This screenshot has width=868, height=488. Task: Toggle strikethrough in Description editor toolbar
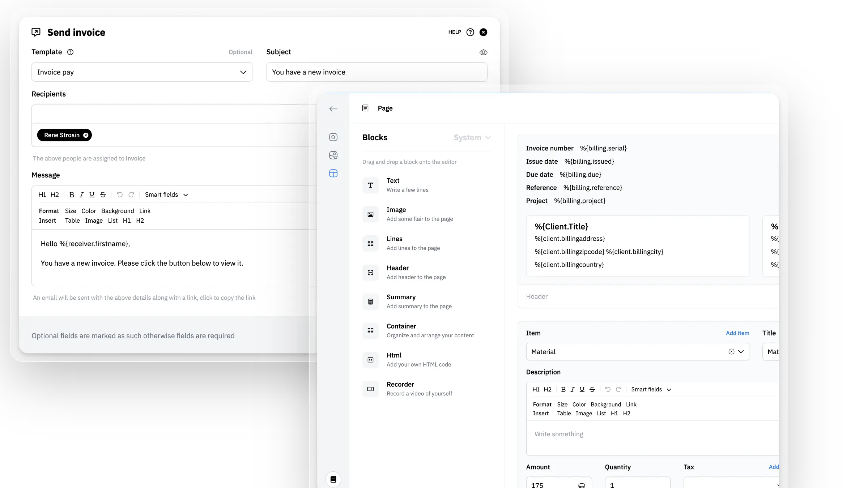point(592,389)
